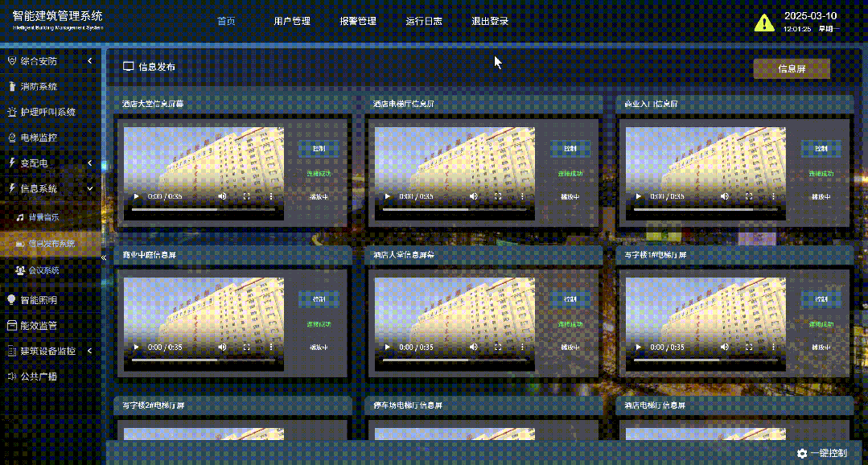The height and width of the screenshot is (465, 868).
Task: Click the fire extinguisher icon of 消防系统
Action: click(x=11, y=86)
